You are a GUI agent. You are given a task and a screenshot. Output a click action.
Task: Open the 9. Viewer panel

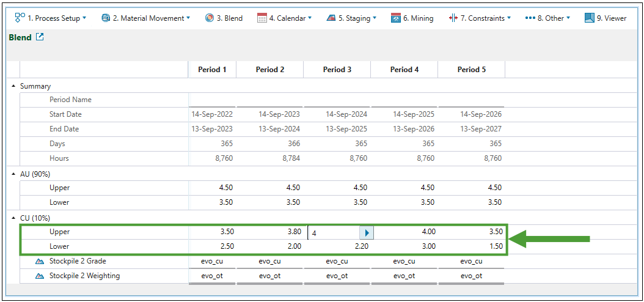coord(605,18)
